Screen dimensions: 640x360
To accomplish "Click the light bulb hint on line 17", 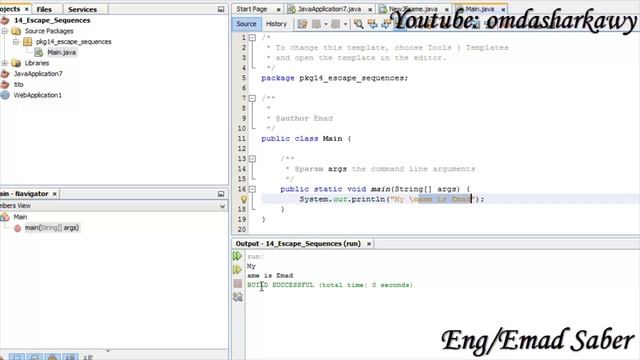I will pos(244,199).
